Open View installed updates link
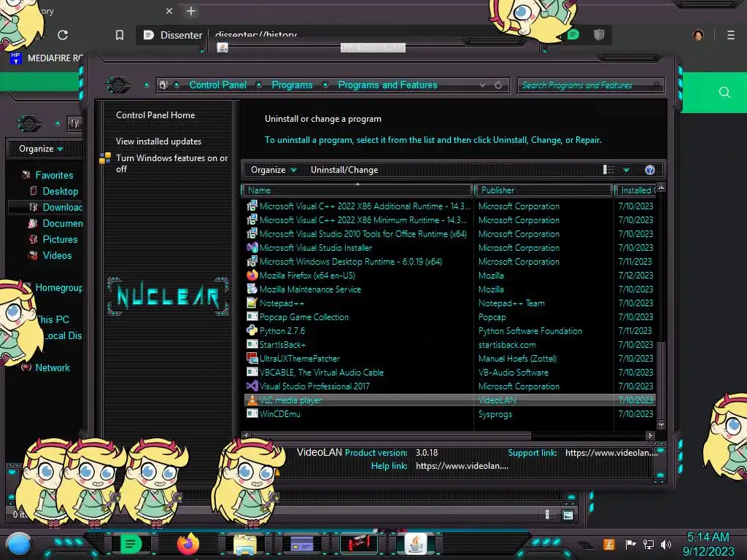The width and height of the screenshot is (747, 560). click(x=158, y=141)
